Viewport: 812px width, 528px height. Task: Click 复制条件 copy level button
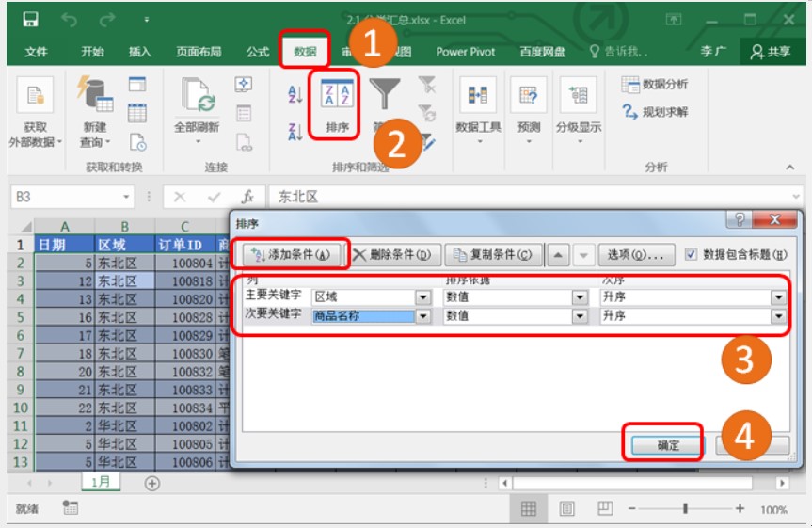(x=493, y=254)
